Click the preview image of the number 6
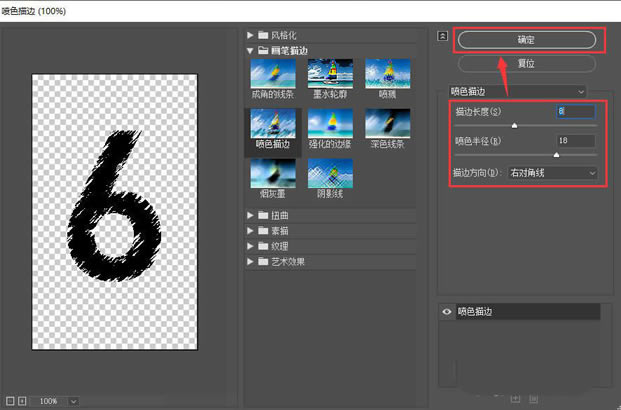 (114, 212)
